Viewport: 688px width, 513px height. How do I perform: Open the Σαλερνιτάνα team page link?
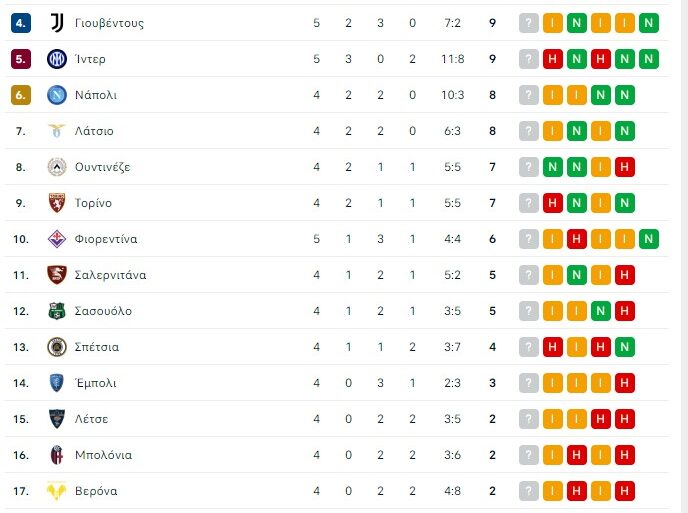coord(111,275)
